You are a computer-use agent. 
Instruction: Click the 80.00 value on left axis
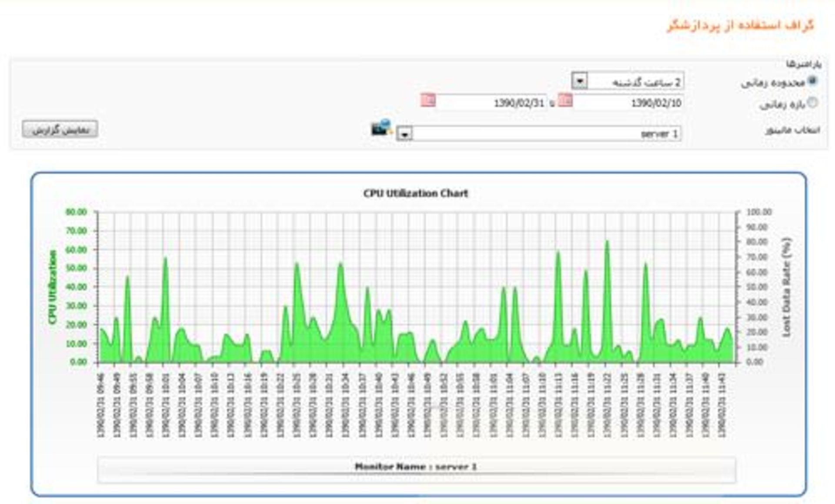point(76,212)
